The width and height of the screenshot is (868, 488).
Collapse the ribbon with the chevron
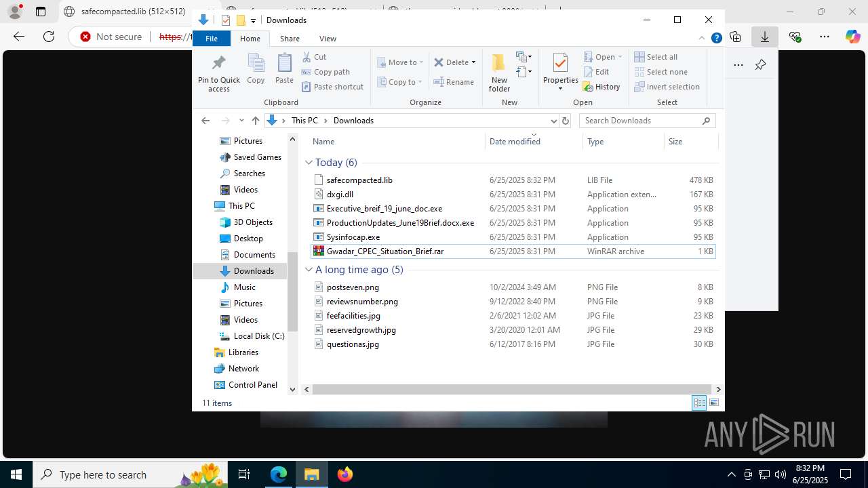702,39
